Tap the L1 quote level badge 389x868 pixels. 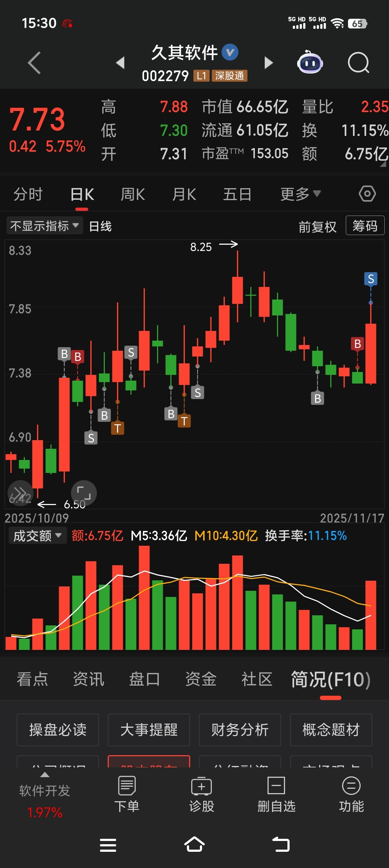click(x=201, y=76)
